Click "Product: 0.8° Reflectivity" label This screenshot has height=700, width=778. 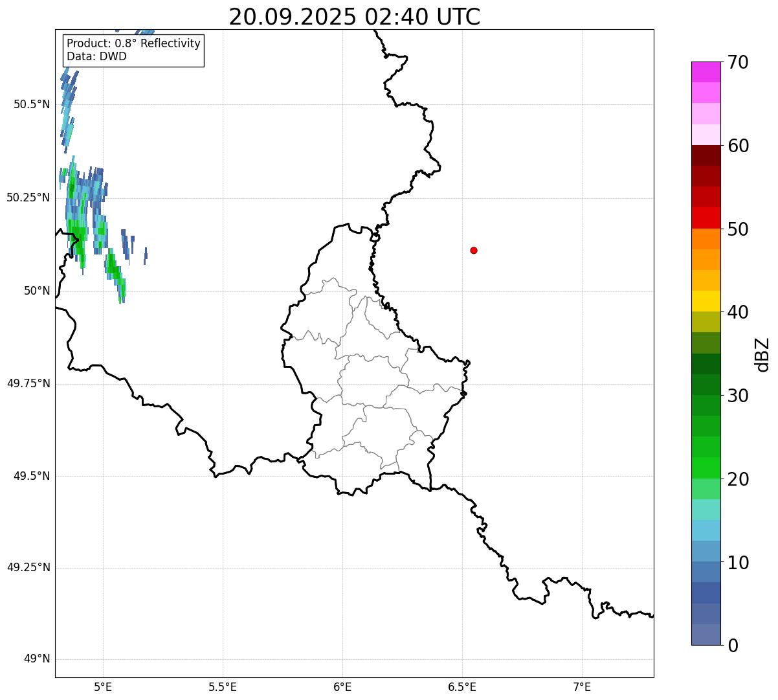coord(134,43)
